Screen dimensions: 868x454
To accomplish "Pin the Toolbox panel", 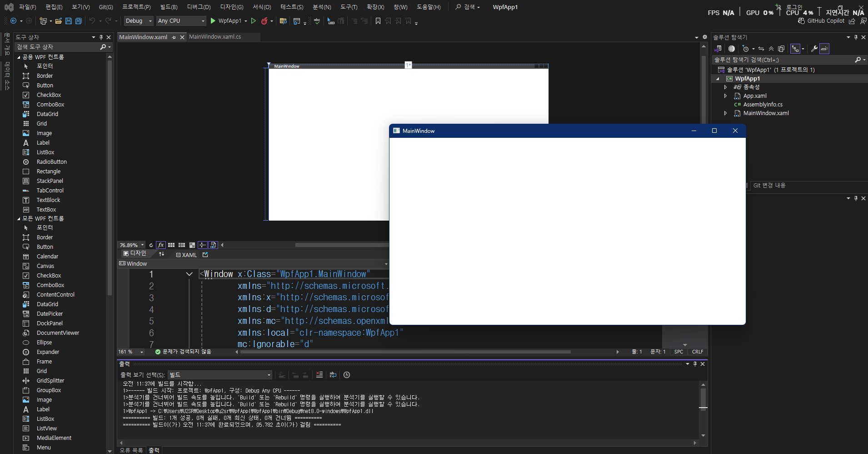I will pyautogui.click(x=101, y=37).
